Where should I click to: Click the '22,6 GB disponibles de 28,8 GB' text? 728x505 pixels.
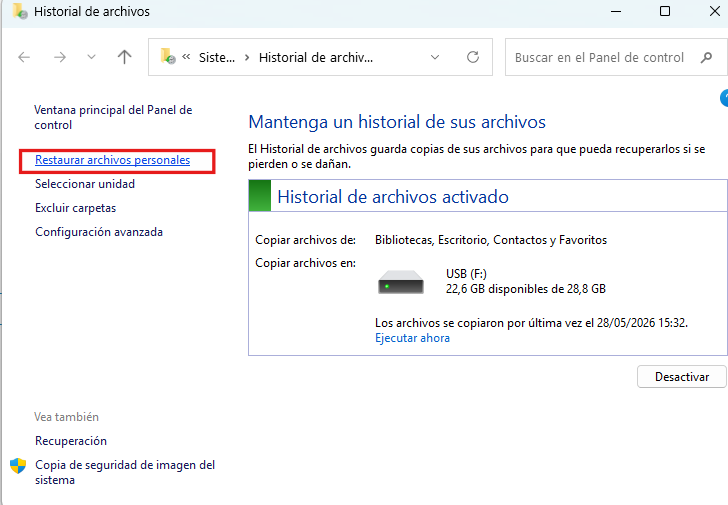click(x=526, y=289)
